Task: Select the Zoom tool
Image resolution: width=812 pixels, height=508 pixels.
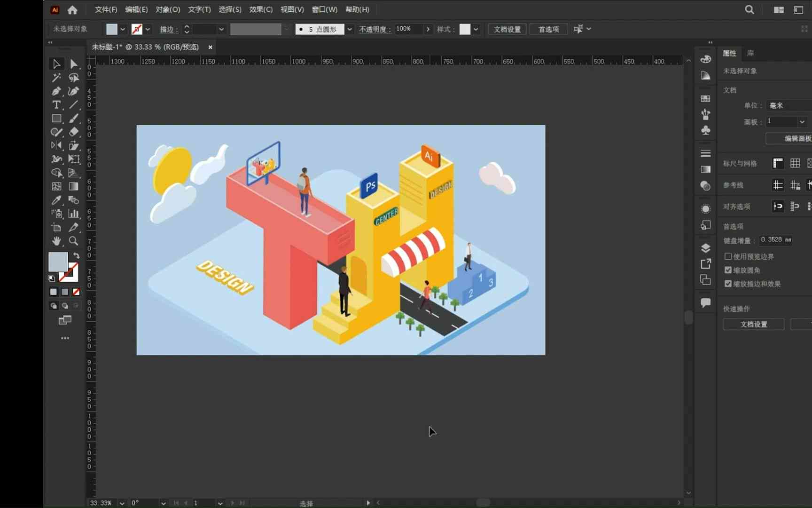Action: [x=74, y=241]
